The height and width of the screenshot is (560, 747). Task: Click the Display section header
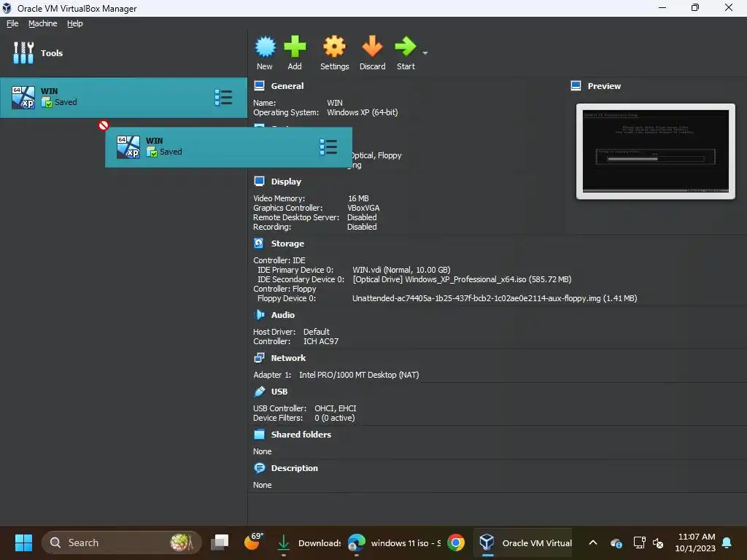(x=286, y=182)
